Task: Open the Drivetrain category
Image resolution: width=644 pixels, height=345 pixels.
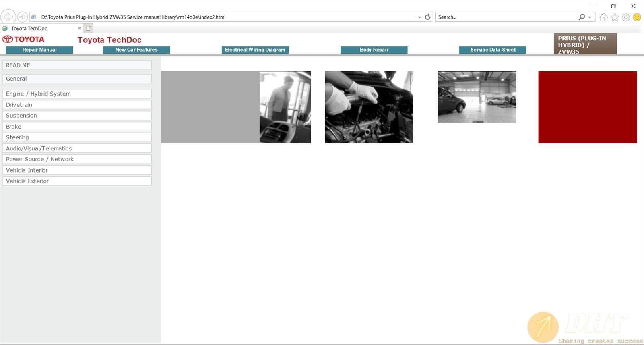Action: click(x=77, y=104)
